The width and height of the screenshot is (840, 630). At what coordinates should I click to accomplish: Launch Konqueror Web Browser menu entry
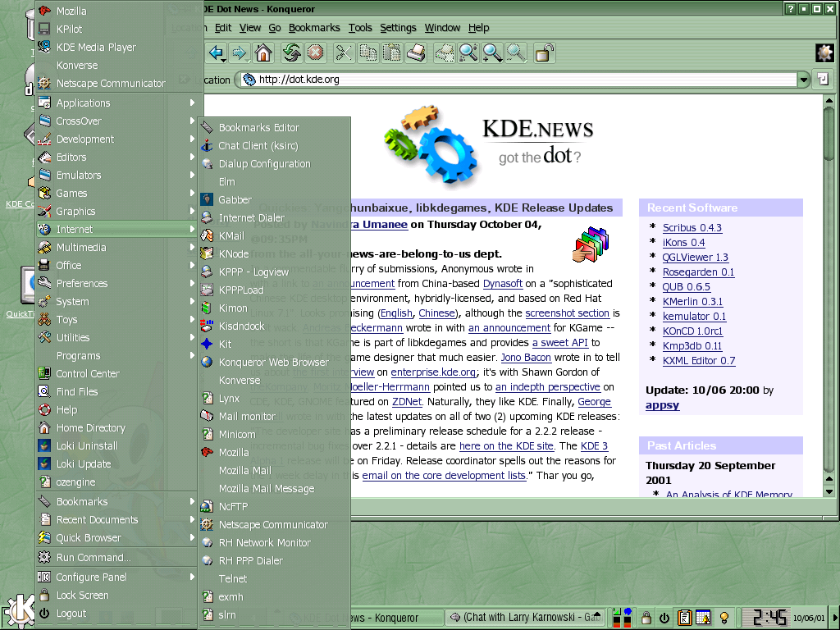coord(274,362)
